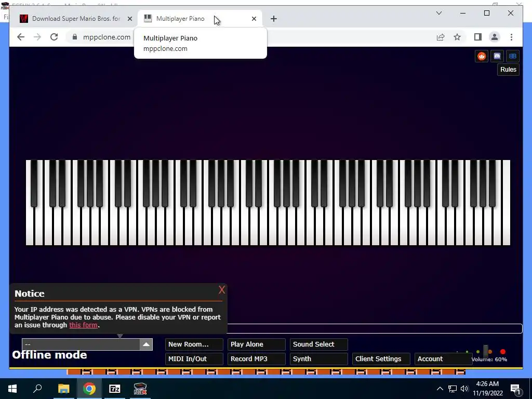The height and width of the screenshot is (399, 532).
Task: Open Client Settings
Action: [x=381, y=359]
